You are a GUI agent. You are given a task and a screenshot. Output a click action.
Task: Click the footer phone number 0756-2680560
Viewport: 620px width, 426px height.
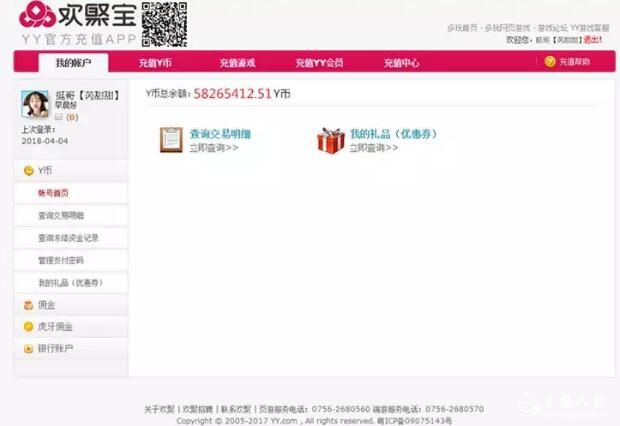341,409
